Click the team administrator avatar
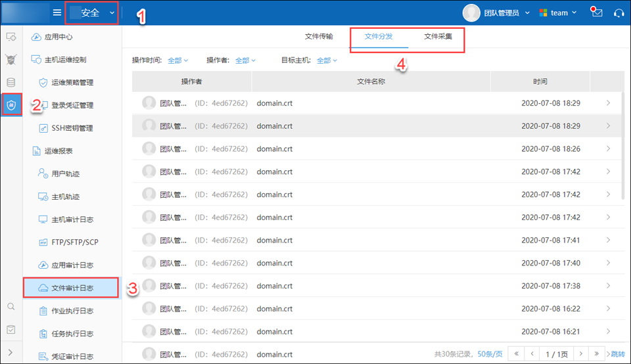The image size is (631, 364). [471, 12]
